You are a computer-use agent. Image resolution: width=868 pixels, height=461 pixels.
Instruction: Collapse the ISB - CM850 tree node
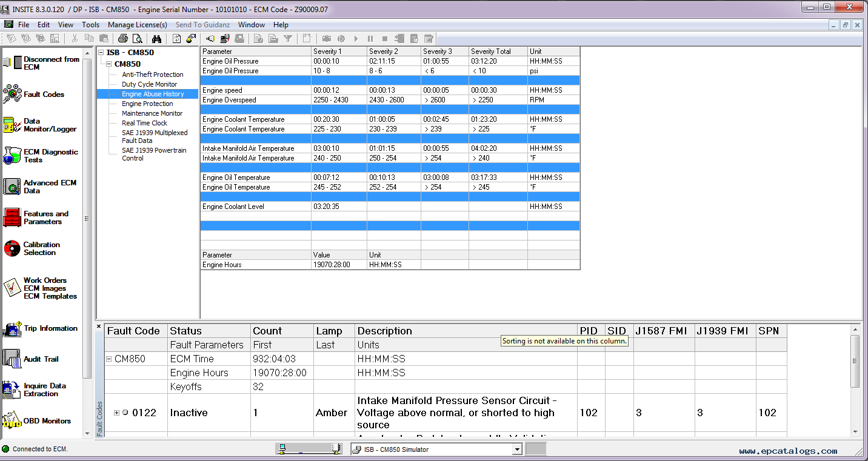click(100, 52)
